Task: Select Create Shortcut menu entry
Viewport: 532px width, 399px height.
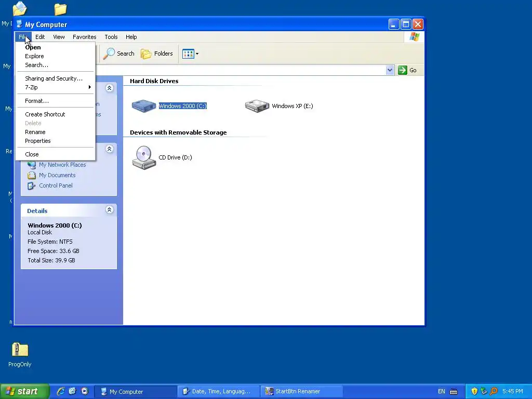Action: click(x=55, y=114)
